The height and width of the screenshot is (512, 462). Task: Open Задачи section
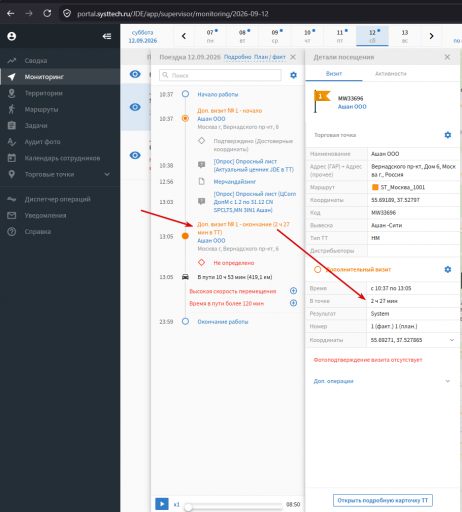pyautogui.click(x=36, y=126)
